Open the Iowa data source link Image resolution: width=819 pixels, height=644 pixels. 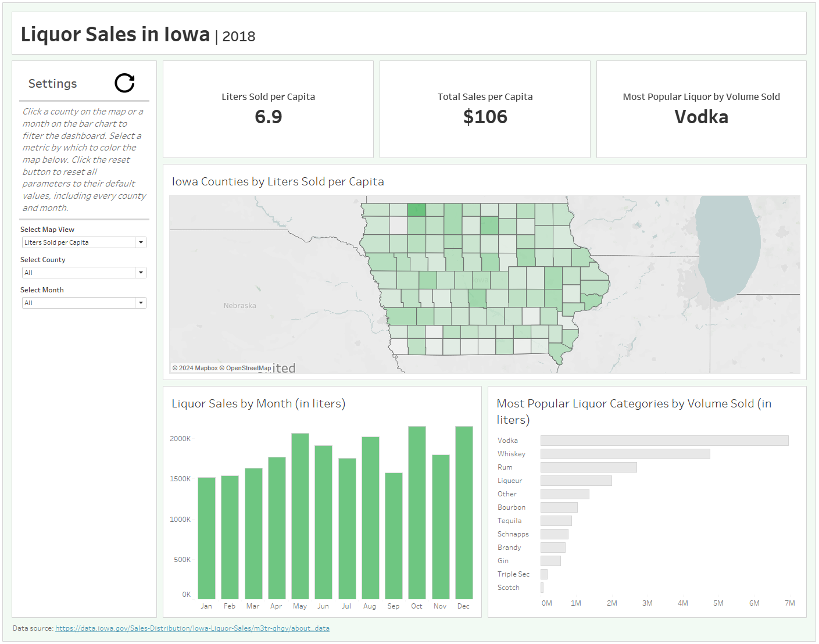click(x=192, y=628)
